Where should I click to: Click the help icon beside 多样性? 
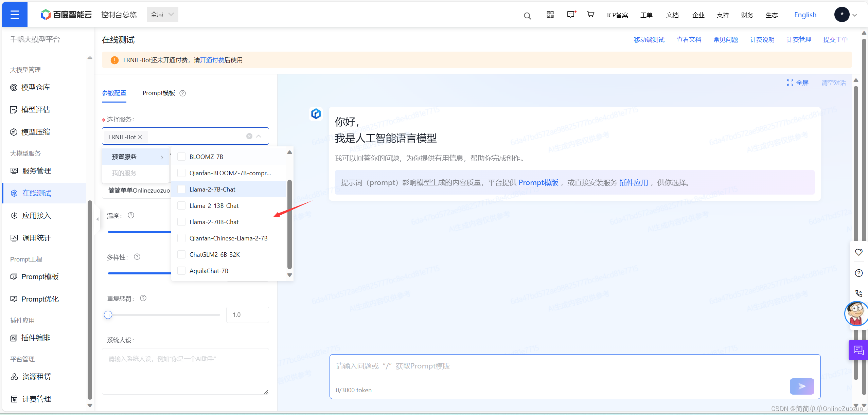137,257
